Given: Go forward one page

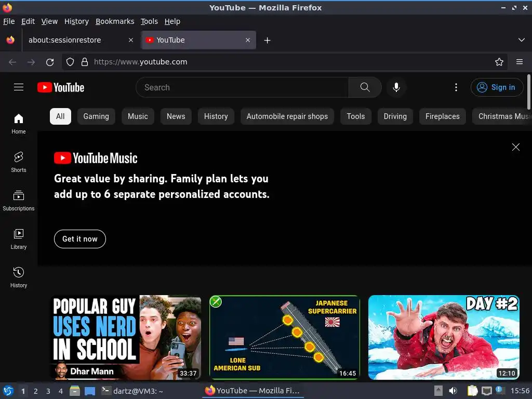Looking at the screenshot, I should click(x=31, y=62).
